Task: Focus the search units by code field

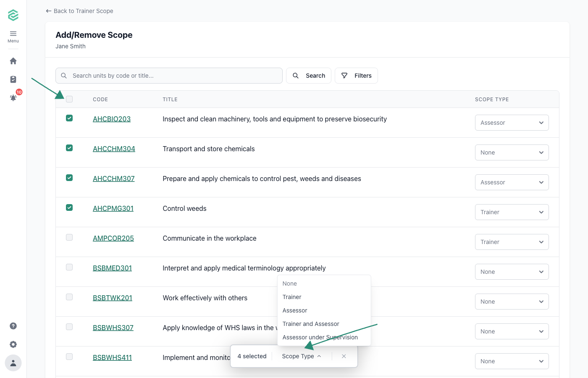Action: tap(169, 76)
